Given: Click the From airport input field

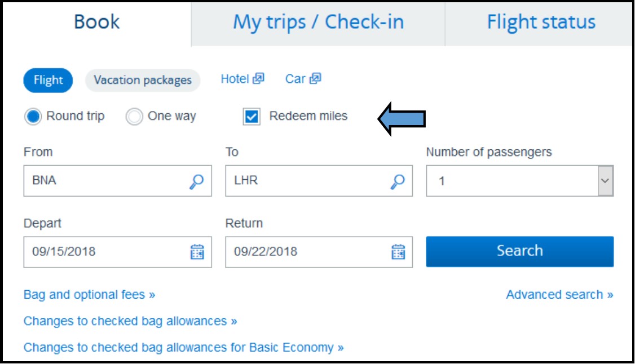Looking at the screenshot, I should click(104, 181).
